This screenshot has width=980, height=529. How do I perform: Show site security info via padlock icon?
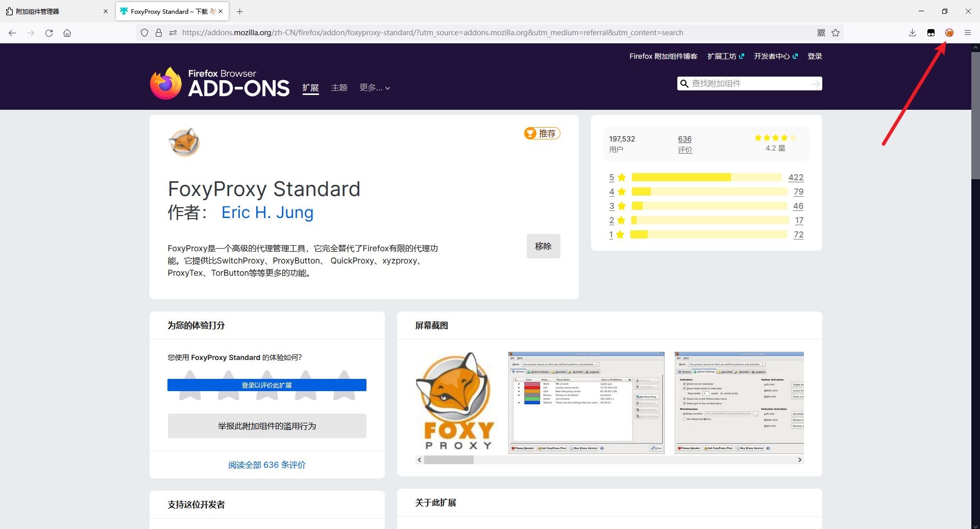(x=159, y=33)
